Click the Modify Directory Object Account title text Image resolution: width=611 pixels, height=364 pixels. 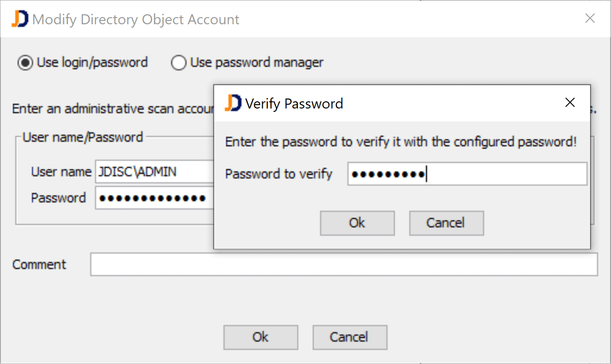(136, 20)
